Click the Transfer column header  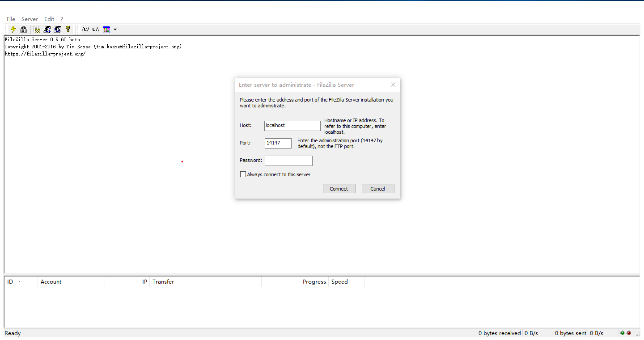205,282
